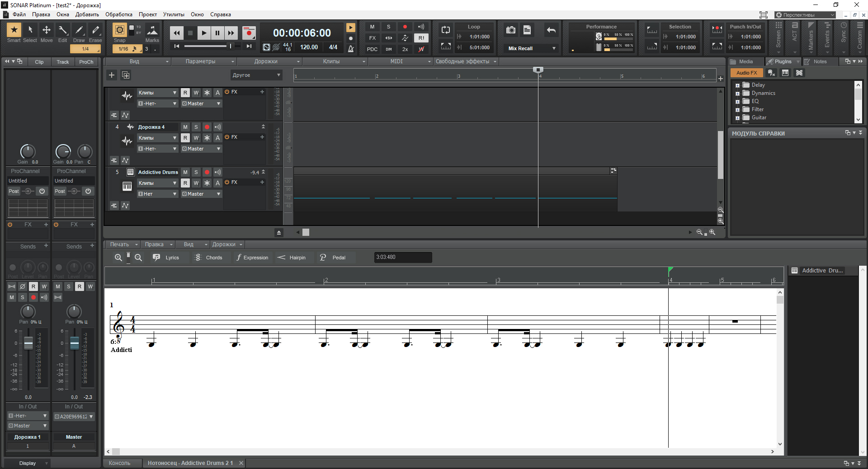Click the fast forward transport button
868x469 pixels.
point(231,33)
